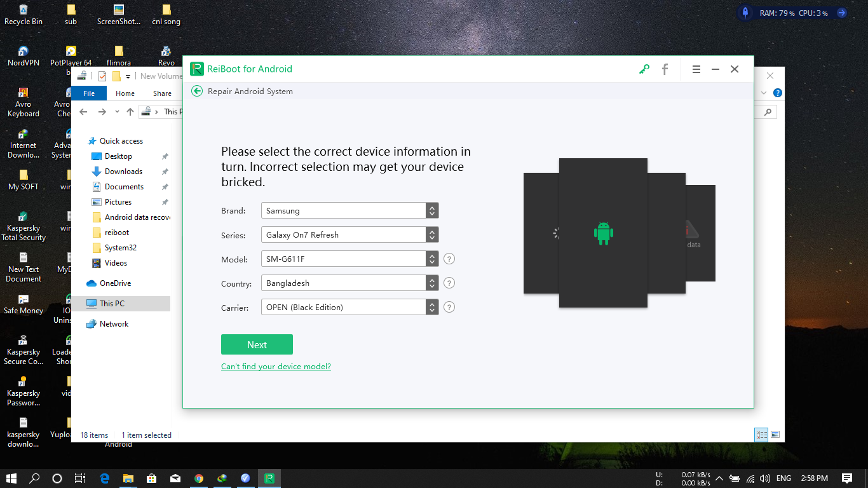Click the rocket boost icon in RAM widget
Screen dimensions: 868x488
coord(745,12)
